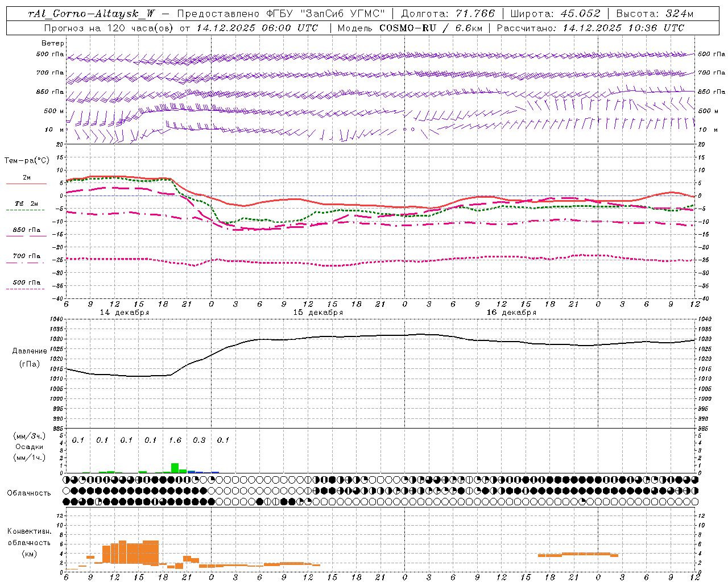Click the Тем-ра(°C) panel label

tap(26, 161)
